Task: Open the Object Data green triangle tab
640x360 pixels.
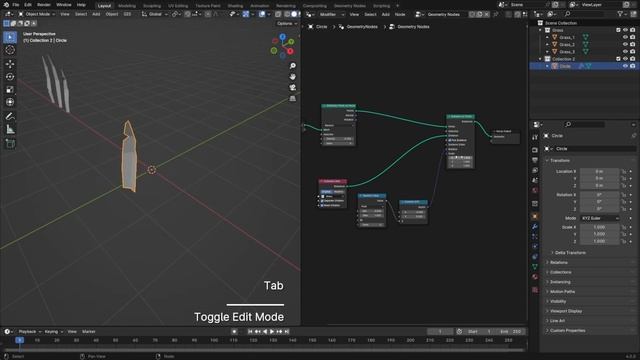Action: click(535, 267)
